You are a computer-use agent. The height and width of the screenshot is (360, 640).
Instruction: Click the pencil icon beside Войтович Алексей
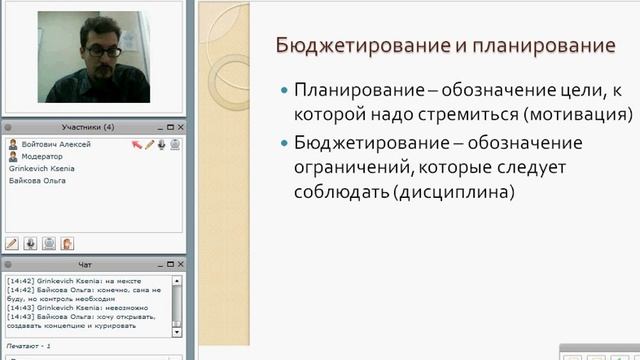click(x=149, y=144)
